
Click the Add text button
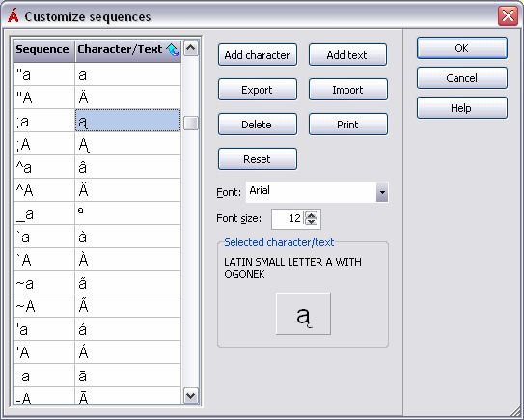(347, 55)
